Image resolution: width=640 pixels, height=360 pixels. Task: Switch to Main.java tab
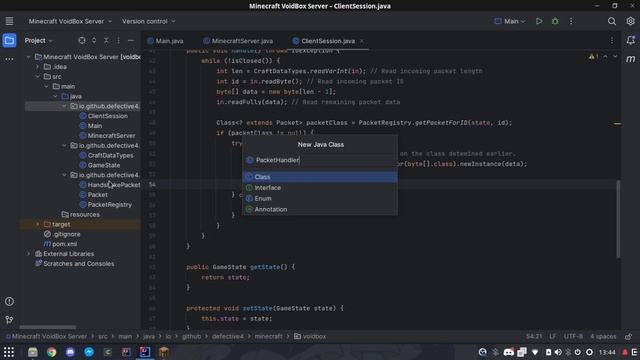(x=165, y=41)
